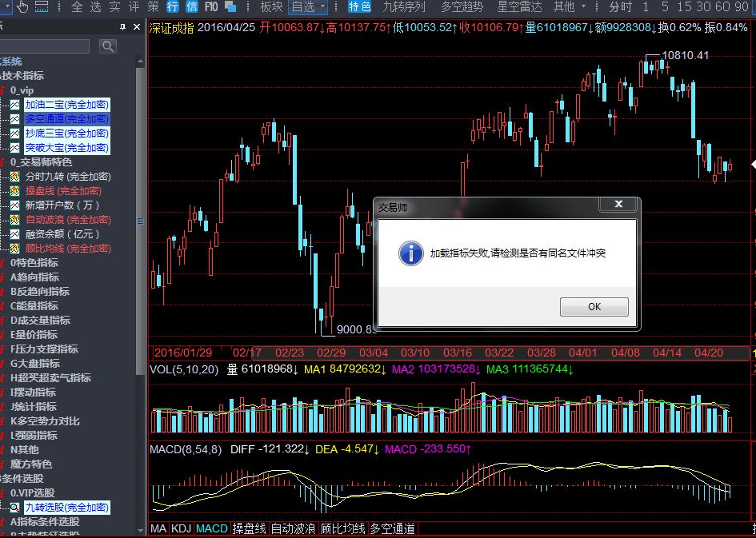Viewport: 756px width, 538px height.
Task: Select 多空通道 in the indicator tree
Action: click(66, 119)
